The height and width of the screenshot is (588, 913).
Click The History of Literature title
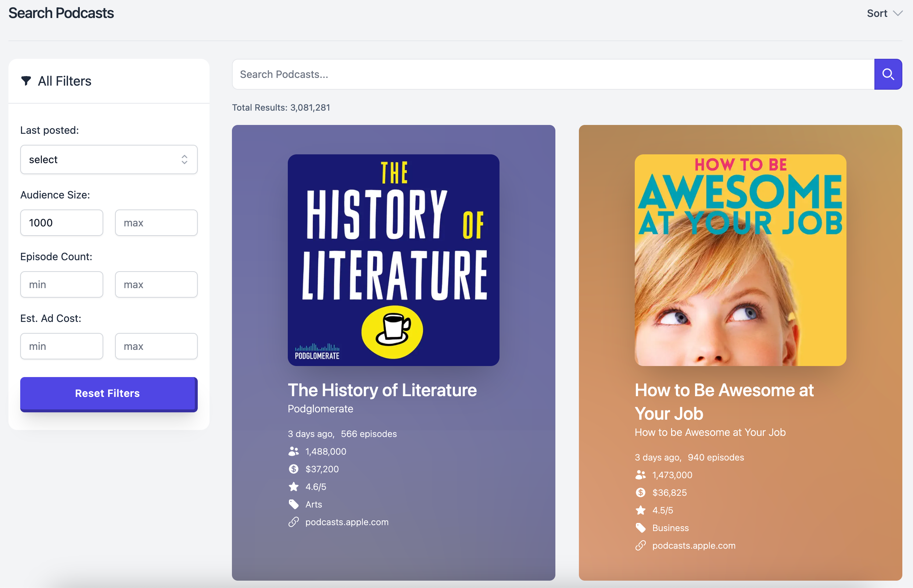[x=382, y=390]
